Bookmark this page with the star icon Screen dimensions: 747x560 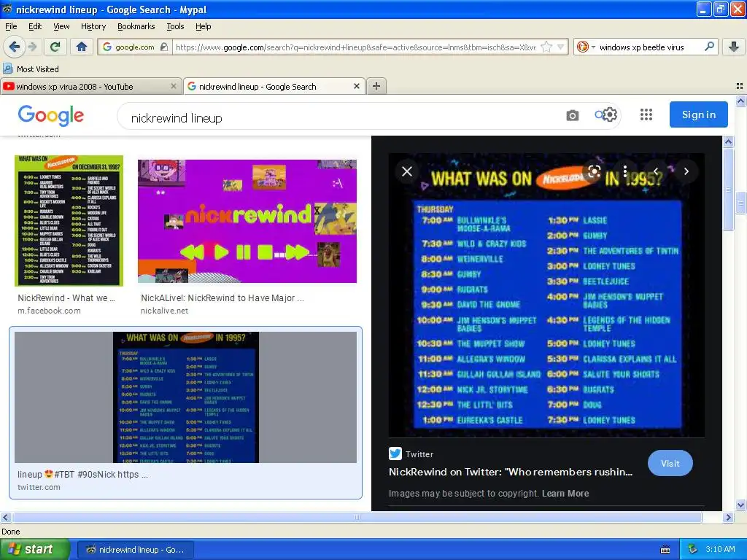click(547, 47)
